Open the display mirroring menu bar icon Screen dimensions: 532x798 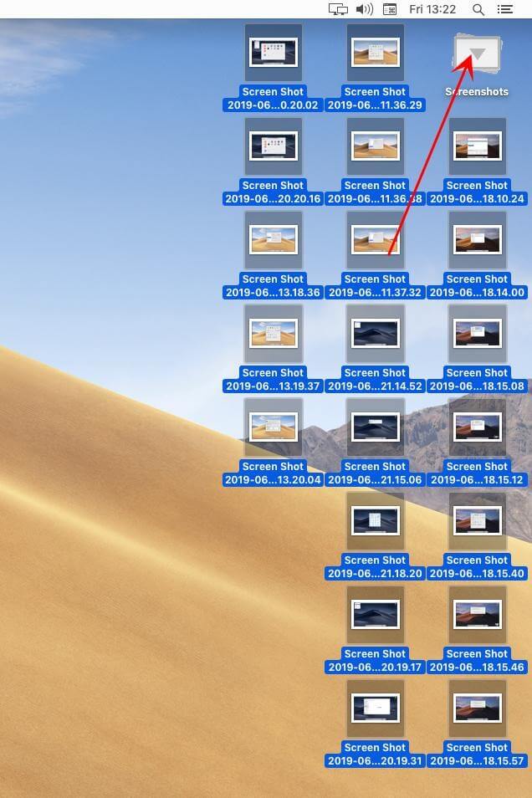pyautogui.click(x=338, y=9)
